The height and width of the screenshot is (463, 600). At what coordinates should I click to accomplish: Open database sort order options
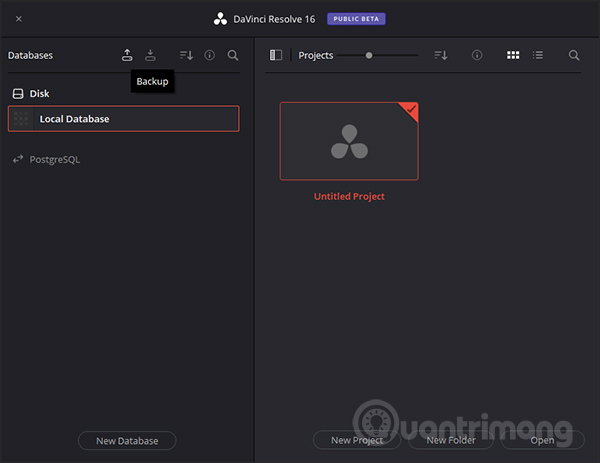pos(186,55)
